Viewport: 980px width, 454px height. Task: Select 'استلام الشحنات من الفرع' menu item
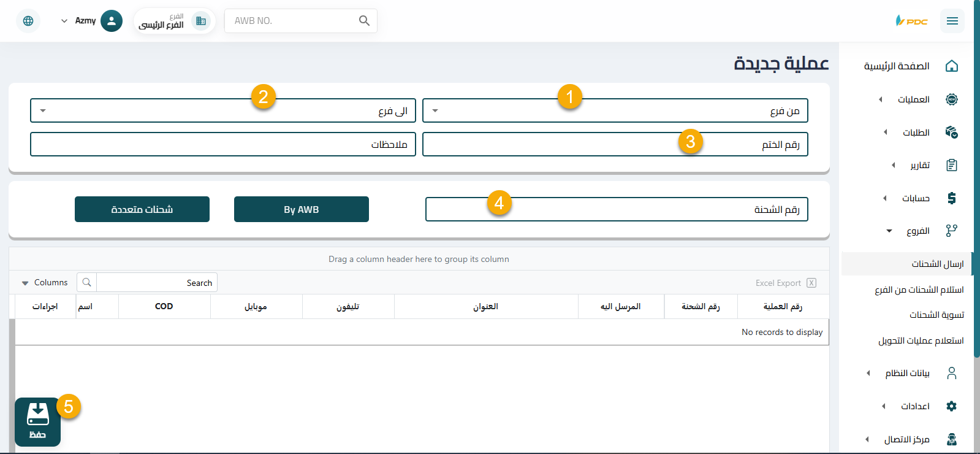tap(919, 290)
